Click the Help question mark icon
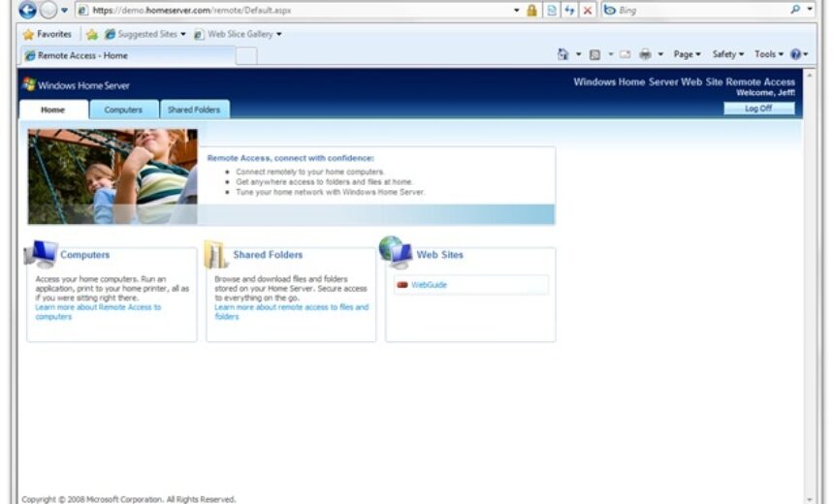834x504 pixels. pyautogui.click(x=796, y=54)
